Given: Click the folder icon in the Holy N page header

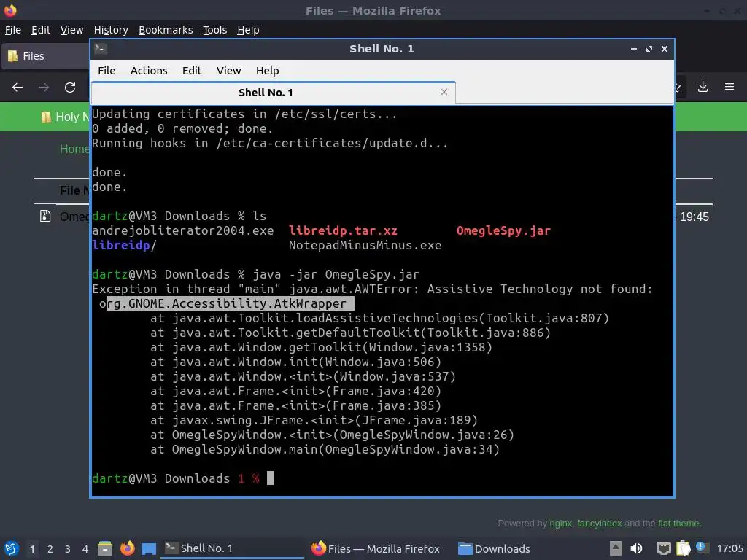Looking at the screenshot, I should [46, 117].
